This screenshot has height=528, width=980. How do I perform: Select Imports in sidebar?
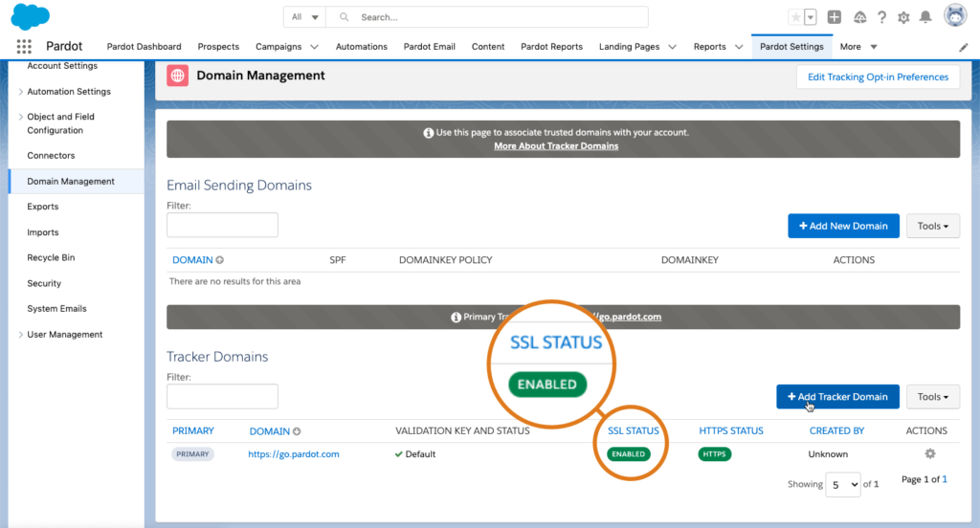point(42,232)
